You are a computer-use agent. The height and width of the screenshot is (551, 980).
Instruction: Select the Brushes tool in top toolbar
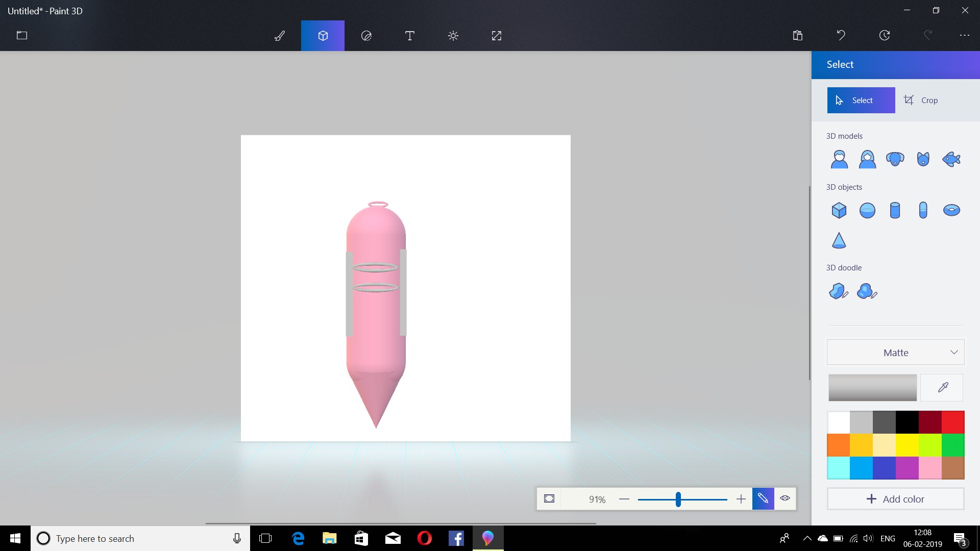pyautogui.click(x=280, y=36)
